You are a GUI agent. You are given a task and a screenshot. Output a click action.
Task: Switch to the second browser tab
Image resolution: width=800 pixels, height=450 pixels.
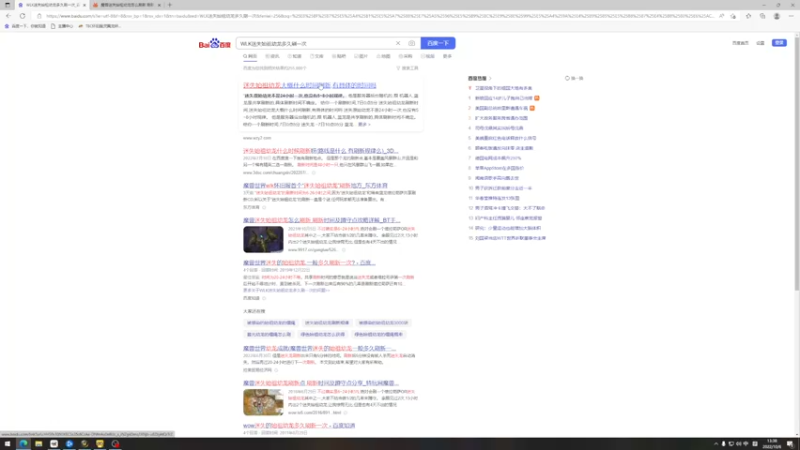(126, 5)
